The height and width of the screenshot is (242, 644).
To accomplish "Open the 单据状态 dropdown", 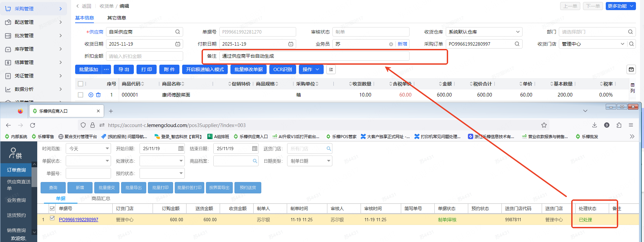I will point(88,161).
